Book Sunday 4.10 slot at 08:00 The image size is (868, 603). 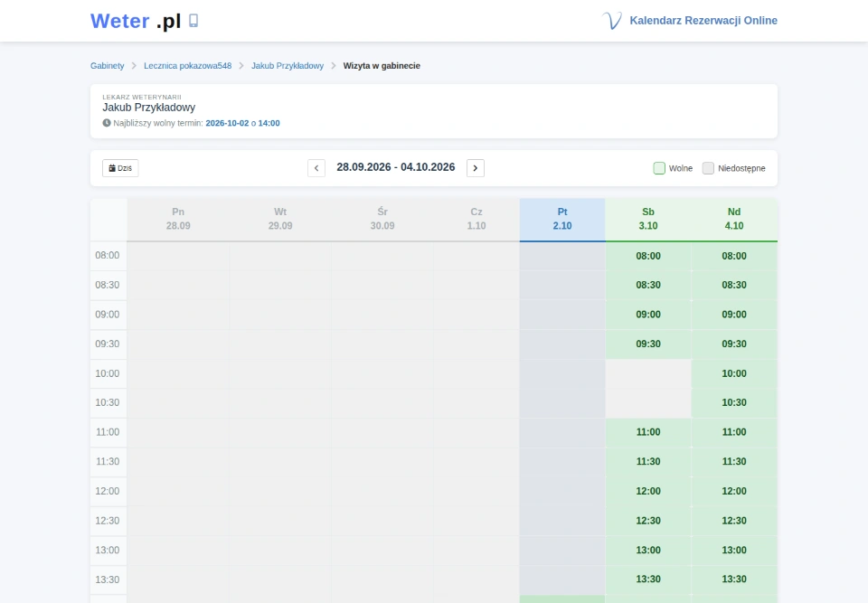tap(734, 256)
